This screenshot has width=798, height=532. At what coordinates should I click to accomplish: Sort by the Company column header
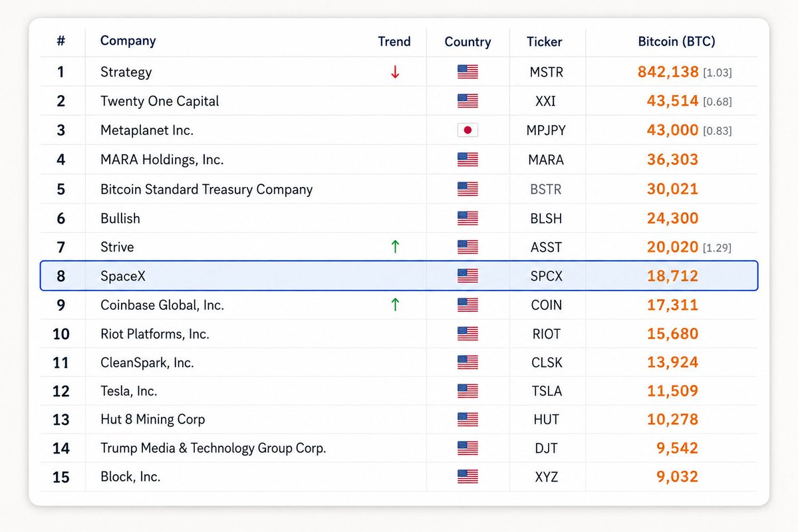click(128, 41)
